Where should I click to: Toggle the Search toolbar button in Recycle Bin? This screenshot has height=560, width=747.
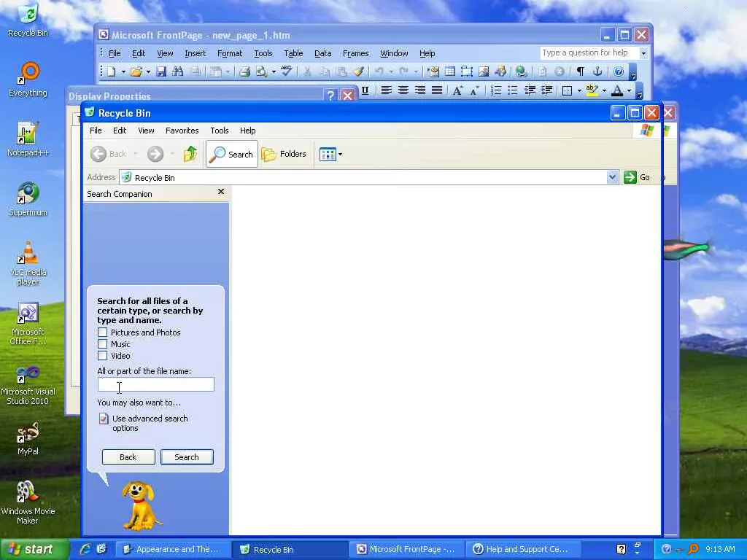point(232,154)
